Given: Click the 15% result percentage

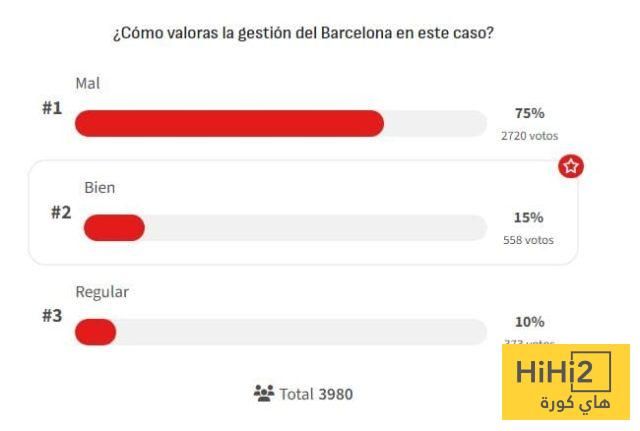Looking at the screenshot, I should pos(528,217).
